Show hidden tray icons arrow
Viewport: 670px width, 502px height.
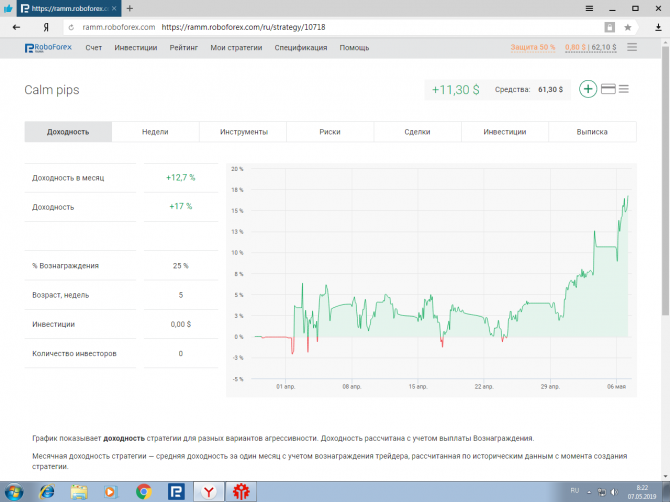point(589,492)
